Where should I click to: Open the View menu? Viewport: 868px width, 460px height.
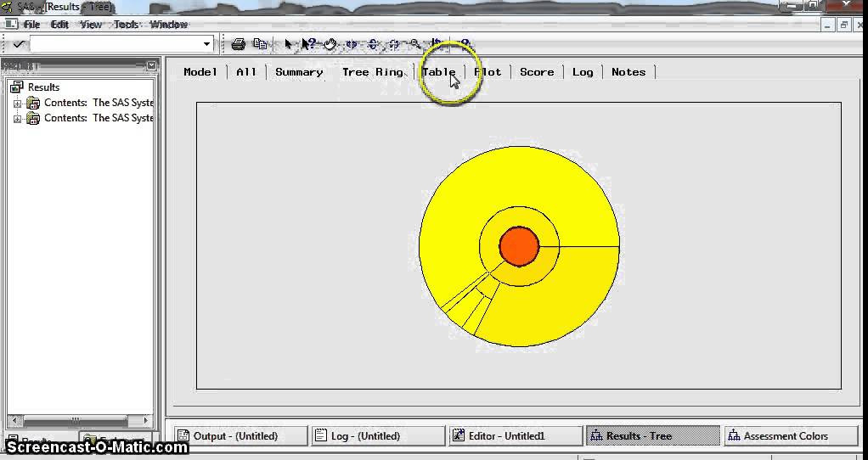(91, 25)
